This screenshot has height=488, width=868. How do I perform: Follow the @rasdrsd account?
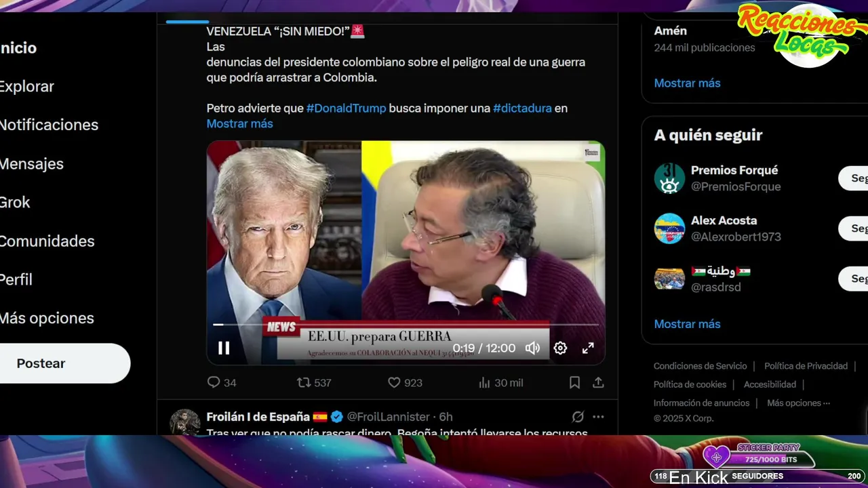point(854,279)
